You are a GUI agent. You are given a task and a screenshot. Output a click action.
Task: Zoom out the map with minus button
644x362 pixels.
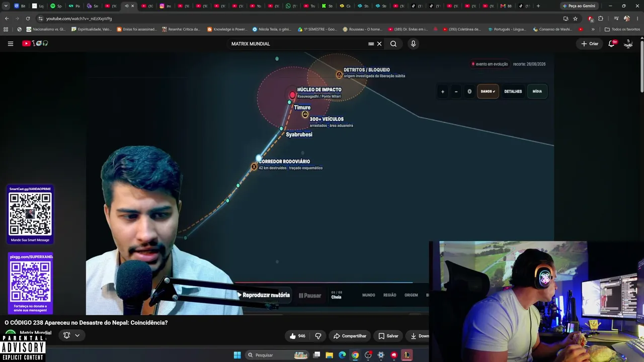pyautogui.click(x=456, y=92)
